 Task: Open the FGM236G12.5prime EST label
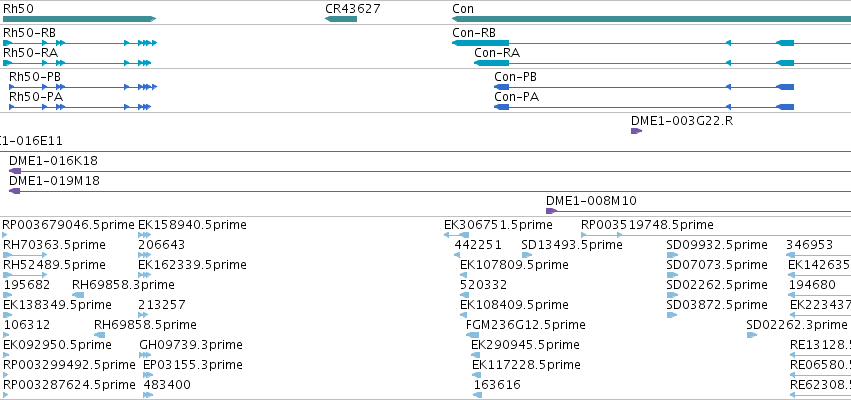tap(525, 325)
